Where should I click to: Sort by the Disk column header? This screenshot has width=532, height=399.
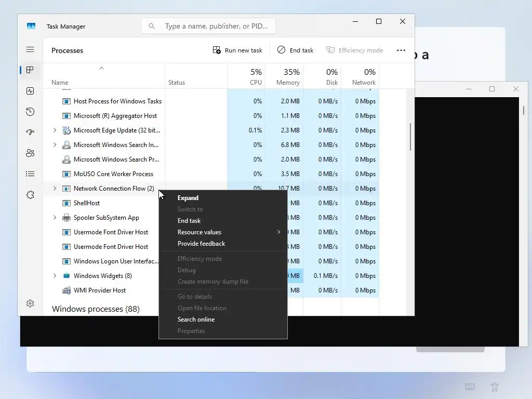tap(322, 76)
